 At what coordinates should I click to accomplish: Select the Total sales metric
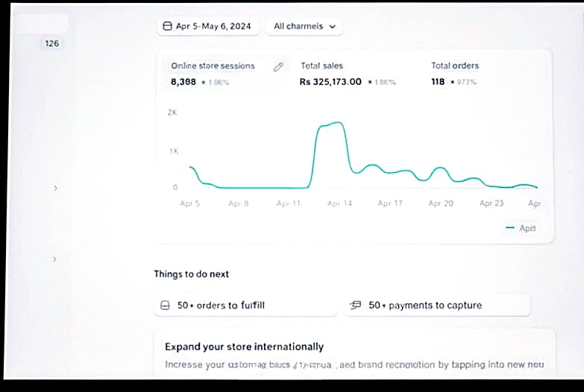321,66
